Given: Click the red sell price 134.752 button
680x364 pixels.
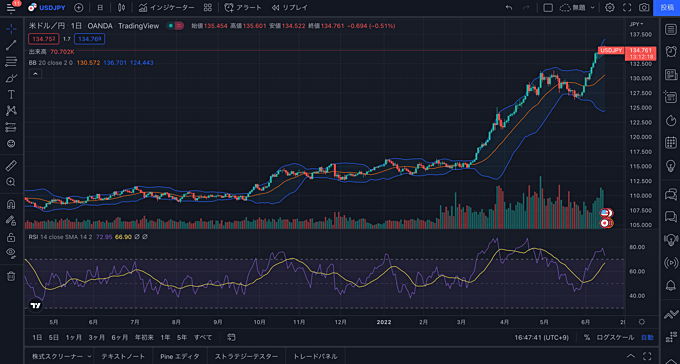Looking at the screenshot, I should click(43, 39).
